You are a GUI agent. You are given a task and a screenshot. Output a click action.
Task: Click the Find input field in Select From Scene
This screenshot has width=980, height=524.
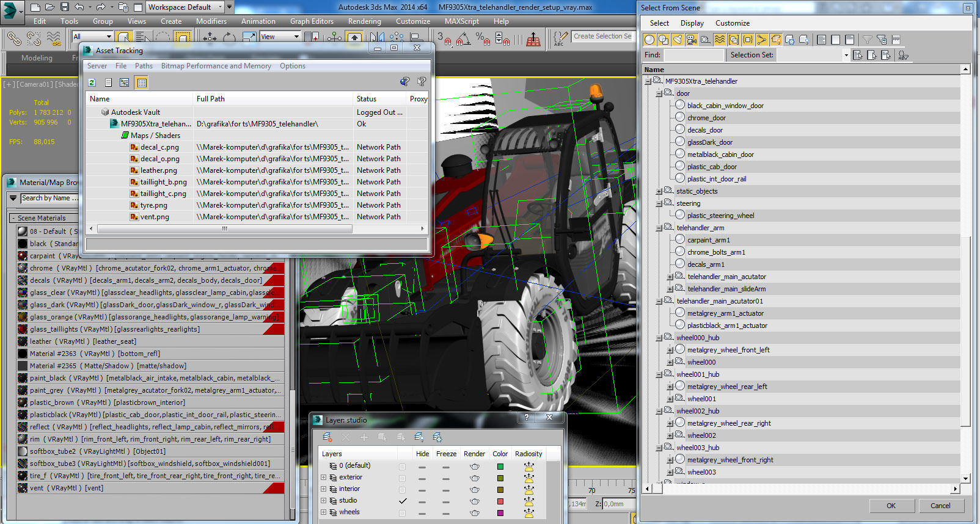[x=693, y=55]
